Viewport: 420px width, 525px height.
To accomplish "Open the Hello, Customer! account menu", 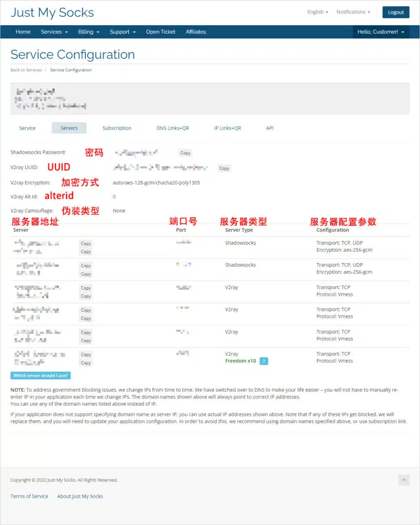I will pos(381,32).
